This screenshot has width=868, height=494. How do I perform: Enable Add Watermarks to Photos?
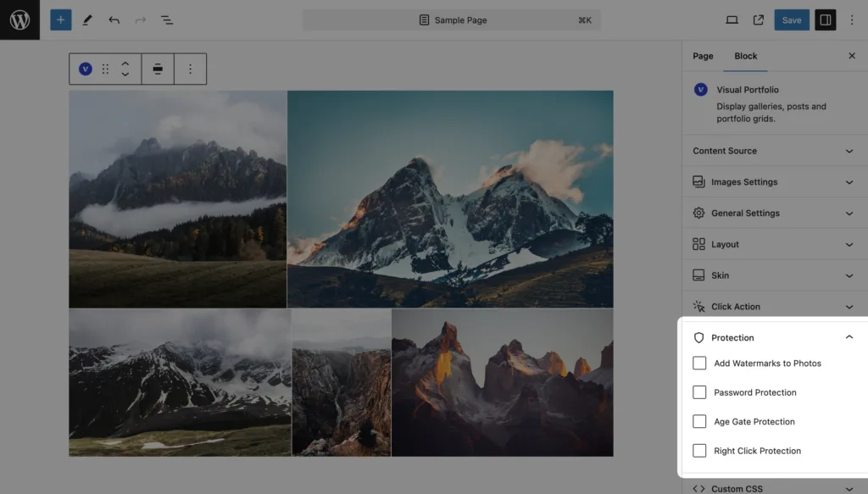click(x=699, y=363)
